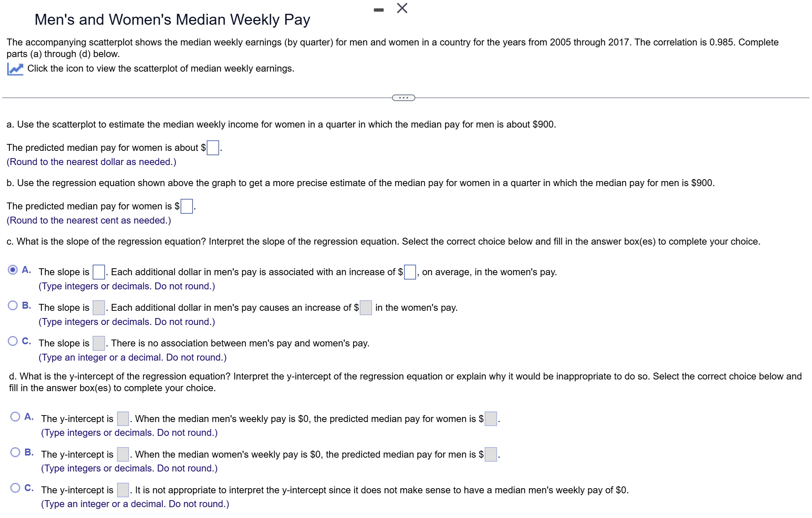Click the predicted pay box in y-intercept choice B
Image resolution: width=812 pixels, height=518 pixels.
(x=490, y=454)
